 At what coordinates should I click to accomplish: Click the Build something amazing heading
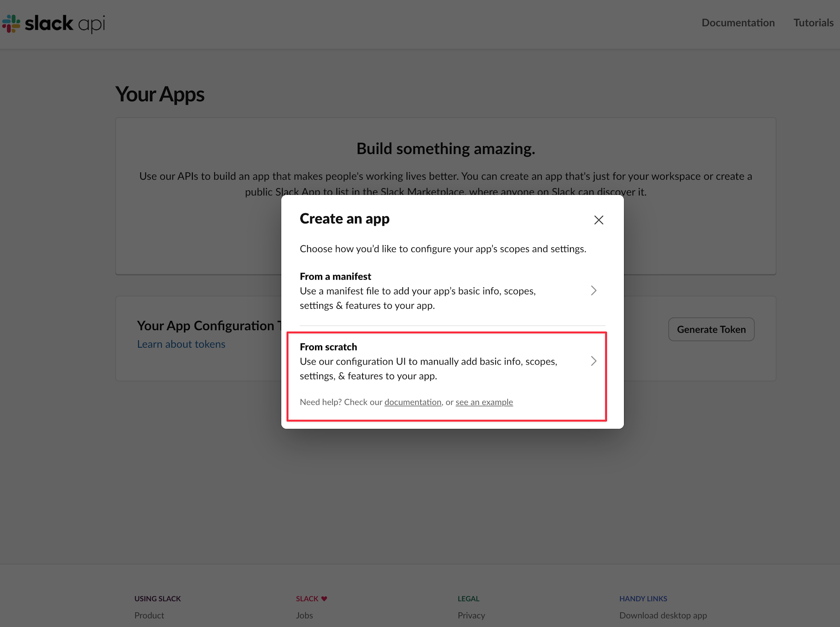pos(446,149)
